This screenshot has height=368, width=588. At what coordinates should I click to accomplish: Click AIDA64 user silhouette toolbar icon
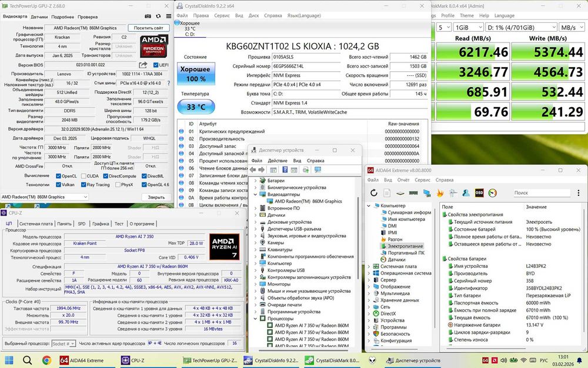click(x=466, y=193)
